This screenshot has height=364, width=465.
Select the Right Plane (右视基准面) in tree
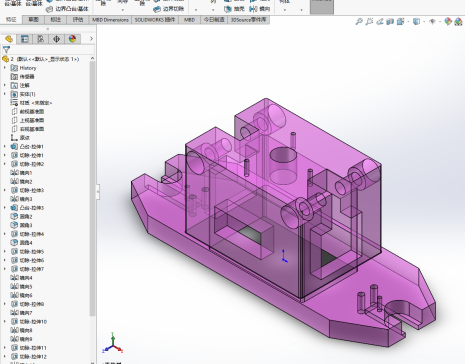point(28,129)
